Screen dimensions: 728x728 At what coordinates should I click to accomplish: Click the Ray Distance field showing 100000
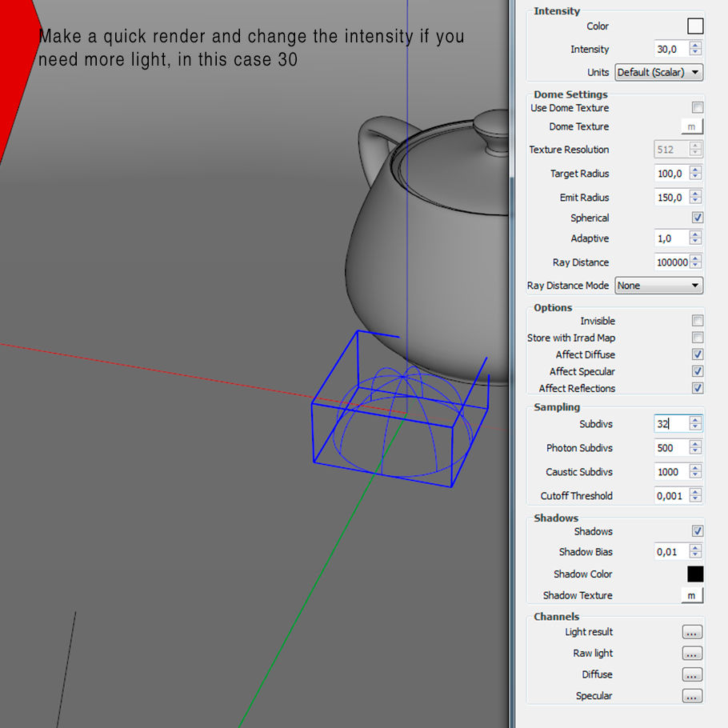pos(671,262)
